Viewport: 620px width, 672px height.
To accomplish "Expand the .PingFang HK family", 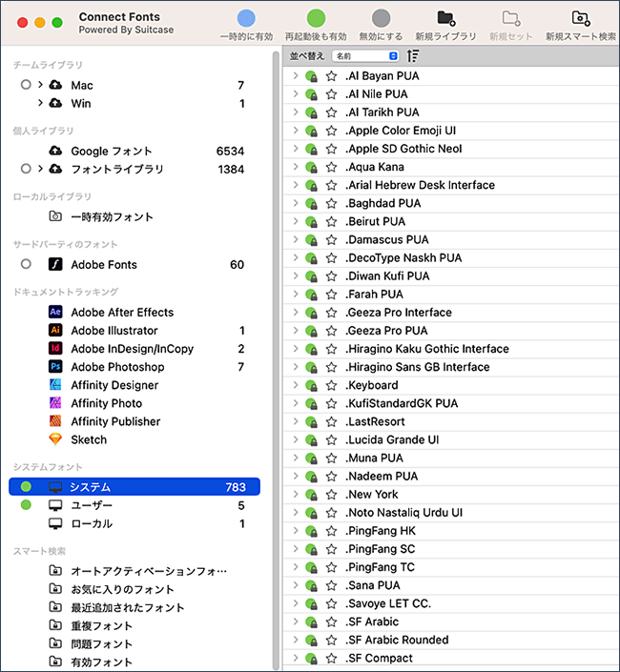I will point(295,531).
